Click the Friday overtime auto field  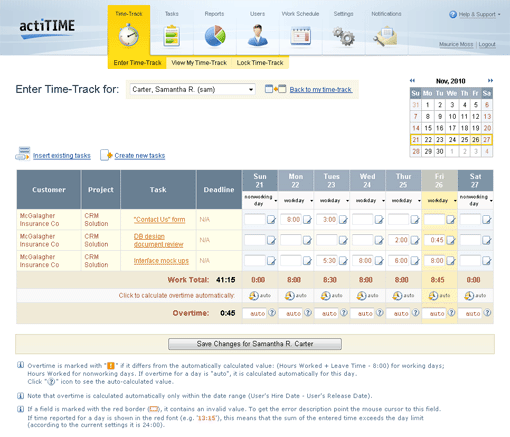434,313
